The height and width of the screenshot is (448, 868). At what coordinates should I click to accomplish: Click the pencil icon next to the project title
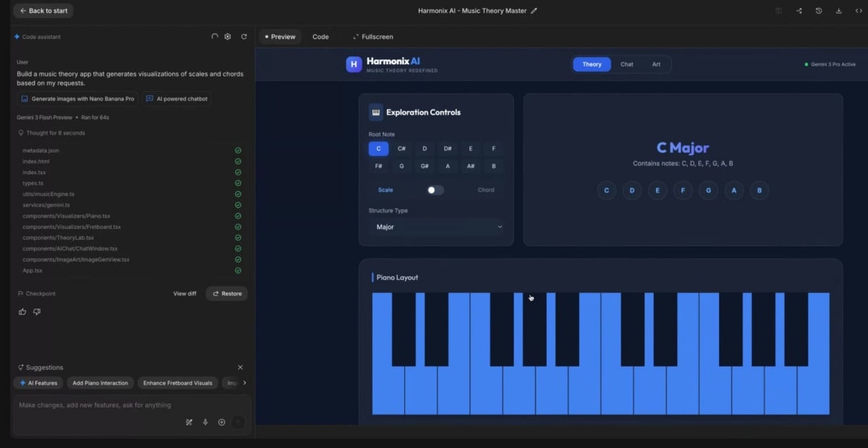[533, 10]
